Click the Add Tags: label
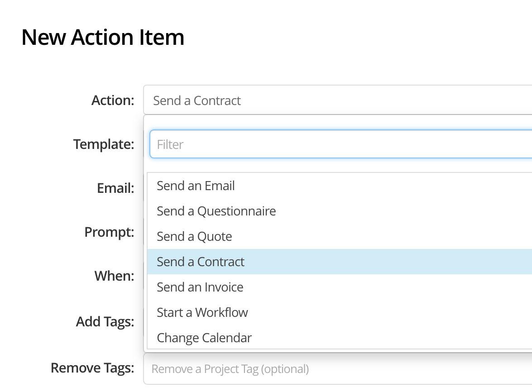Viewport: 532px width, 392px height. [105, 321]
